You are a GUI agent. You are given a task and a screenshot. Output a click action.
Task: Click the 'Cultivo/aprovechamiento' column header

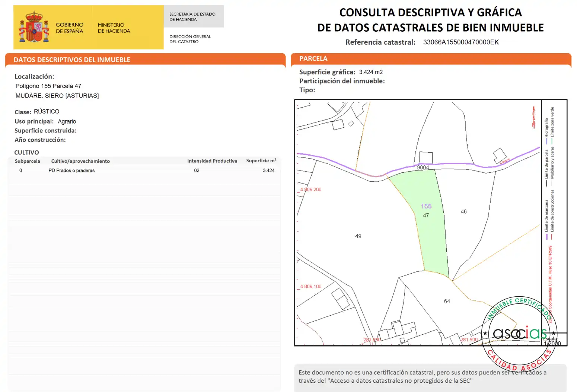tap(80, 161)
